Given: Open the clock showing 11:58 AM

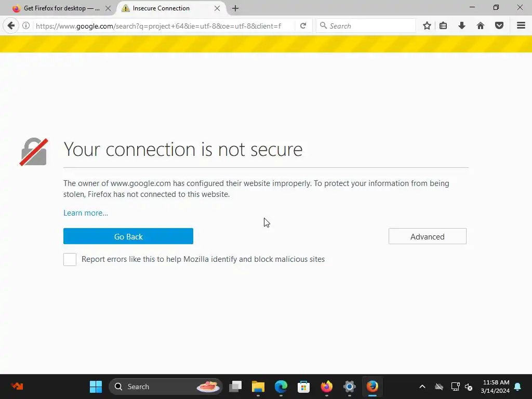Looking at the screenshot, I should click(x=495, y=387).
